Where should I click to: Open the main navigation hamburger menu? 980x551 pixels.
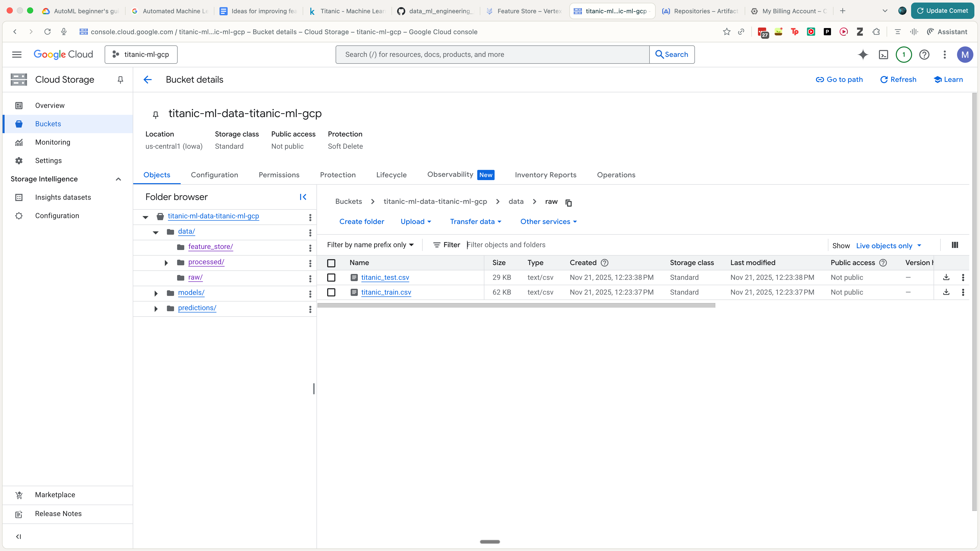coord(17,55)
